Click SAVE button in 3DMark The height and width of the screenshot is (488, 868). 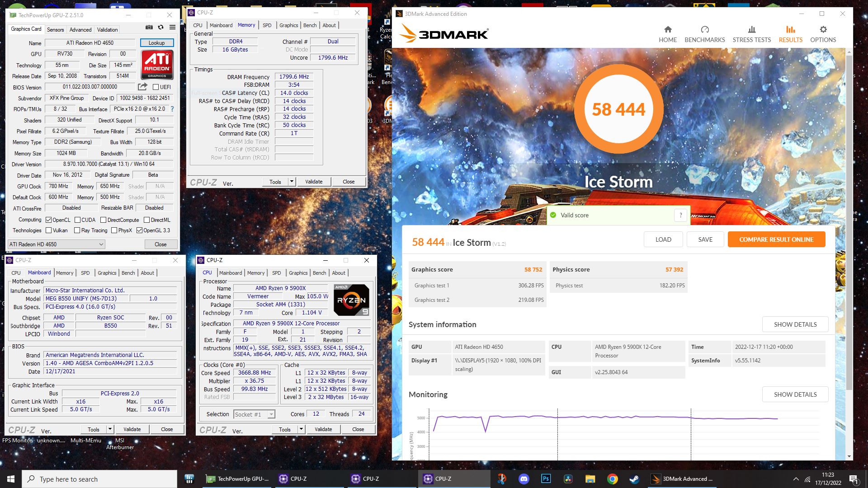point(705,239)
